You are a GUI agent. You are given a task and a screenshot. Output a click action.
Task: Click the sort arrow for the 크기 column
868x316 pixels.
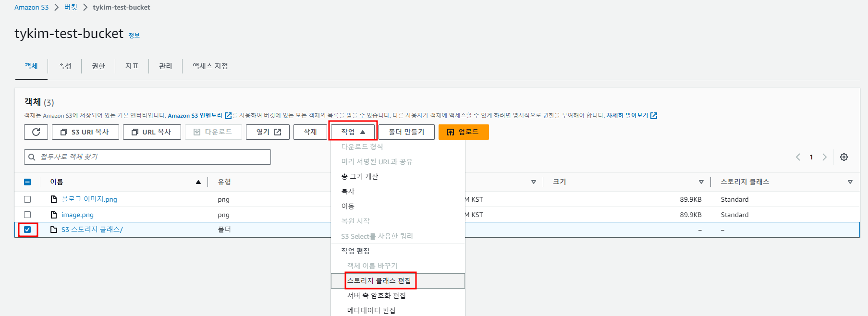click(x=701, y=182)
